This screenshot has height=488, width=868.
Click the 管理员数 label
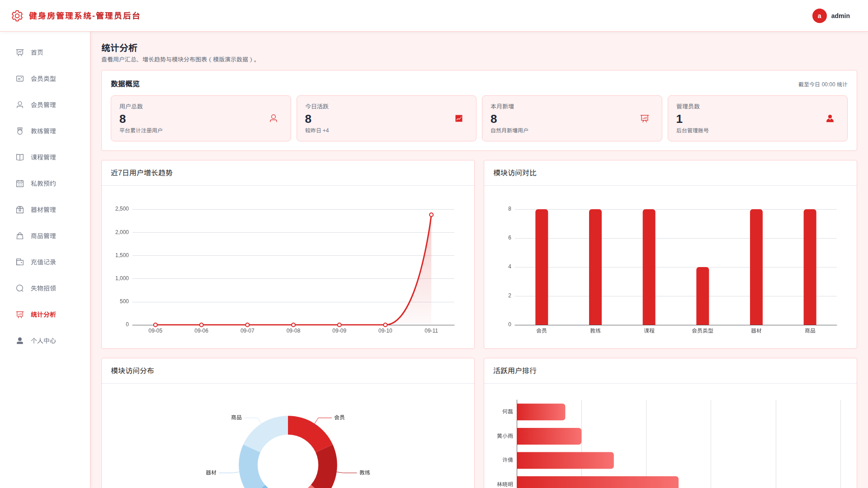[x=688, y=107]
